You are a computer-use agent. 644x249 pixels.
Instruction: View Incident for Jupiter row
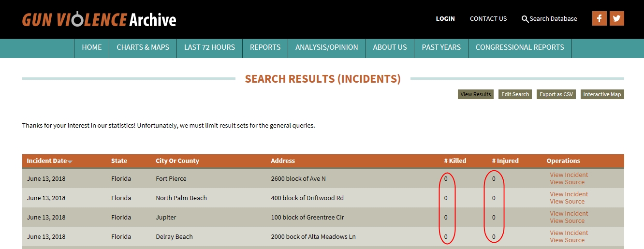coord(569,214)
